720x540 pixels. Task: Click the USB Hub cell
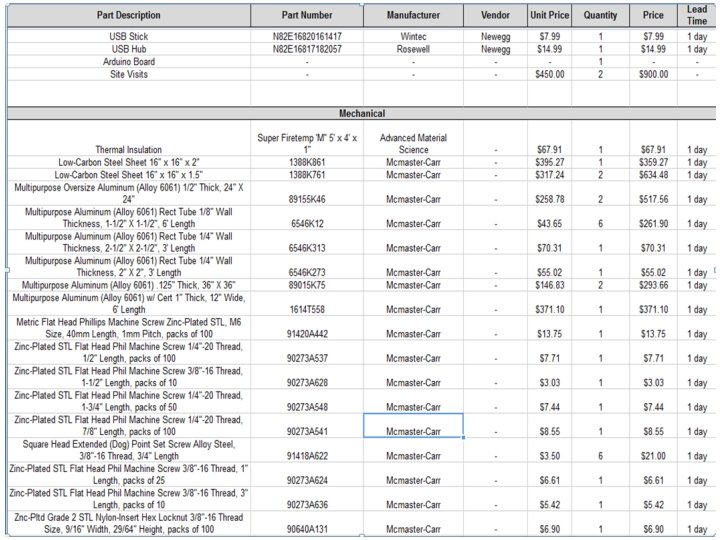click(129, 49)
